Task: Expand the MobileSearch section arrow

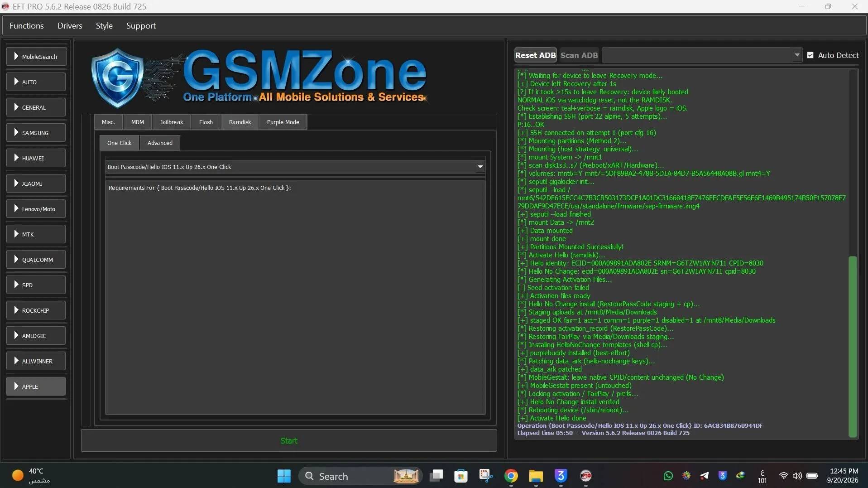Action: [16, 57]
